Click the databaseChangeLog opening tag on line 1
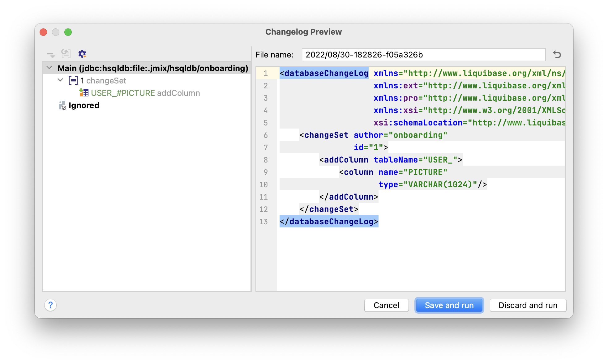The width and height of the screenshot is (608, 364). coord(324,73)
